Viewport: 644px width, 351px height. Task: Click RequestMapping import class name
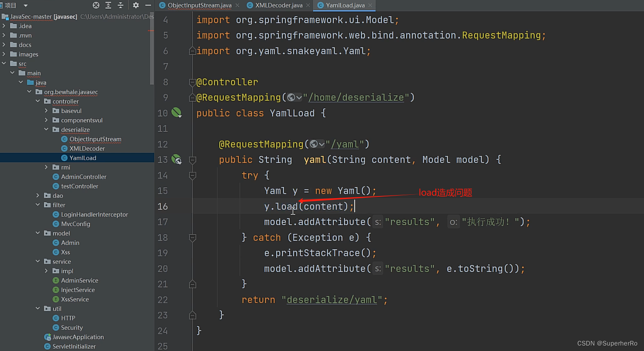[501, 35]
